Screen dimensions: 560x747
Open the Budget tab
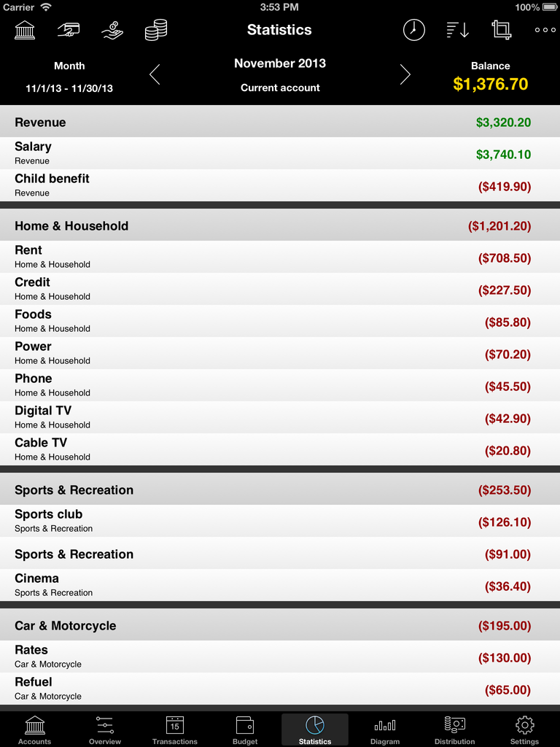click(245, 729)
